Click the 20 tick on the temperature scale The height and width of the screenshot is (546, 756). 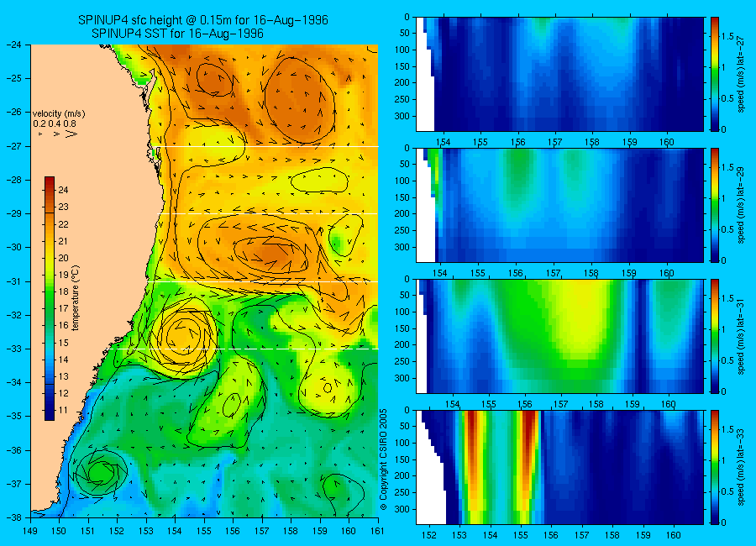click(x=63, y=258)
